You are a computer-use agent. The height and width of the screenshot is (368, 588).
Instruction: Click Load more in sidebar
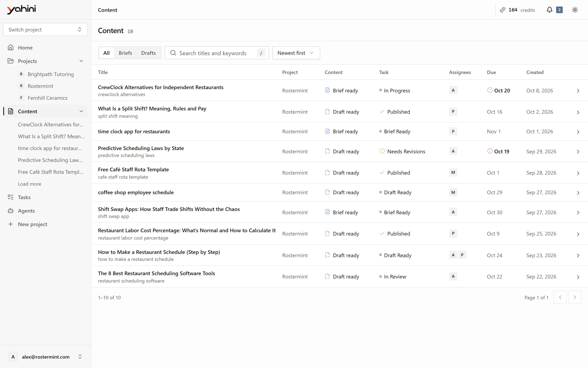click(x=29, y=184)
